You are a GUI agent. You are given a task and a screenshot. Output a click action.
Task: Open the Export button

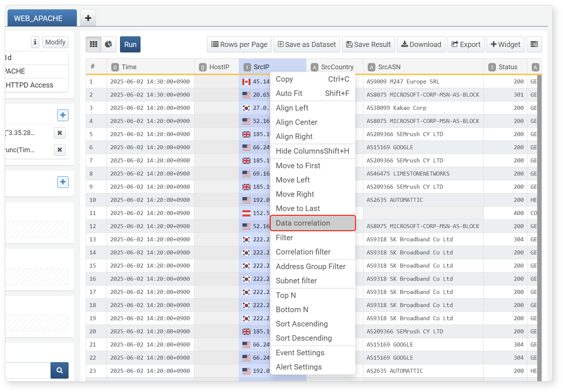[466, 44]
